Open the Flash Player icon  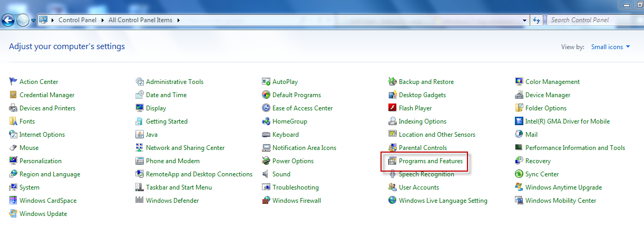point(393,108)
